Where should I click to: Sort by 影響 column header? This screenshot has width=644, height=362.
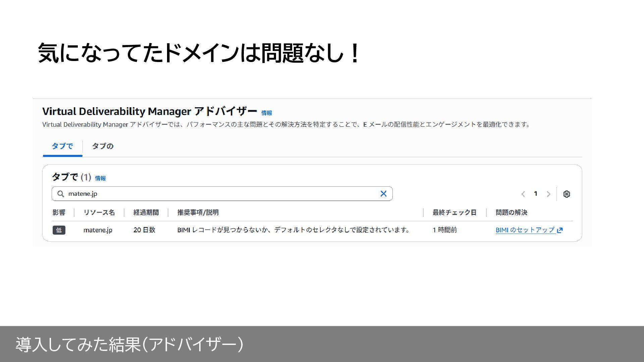pyautogui.click(x=59, y=213)
